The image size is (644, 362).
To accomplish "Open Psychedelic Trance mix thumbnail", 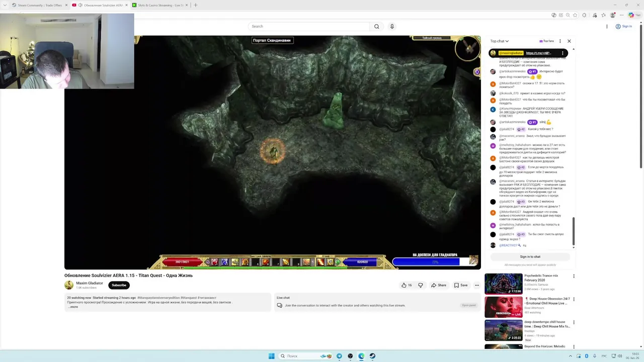I will pyautogui.click(x=503, y=284).
